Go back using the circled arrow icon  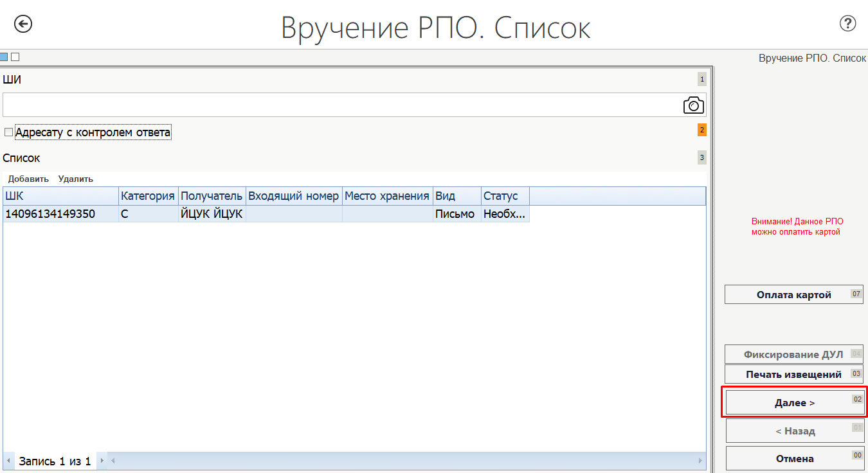24,24
